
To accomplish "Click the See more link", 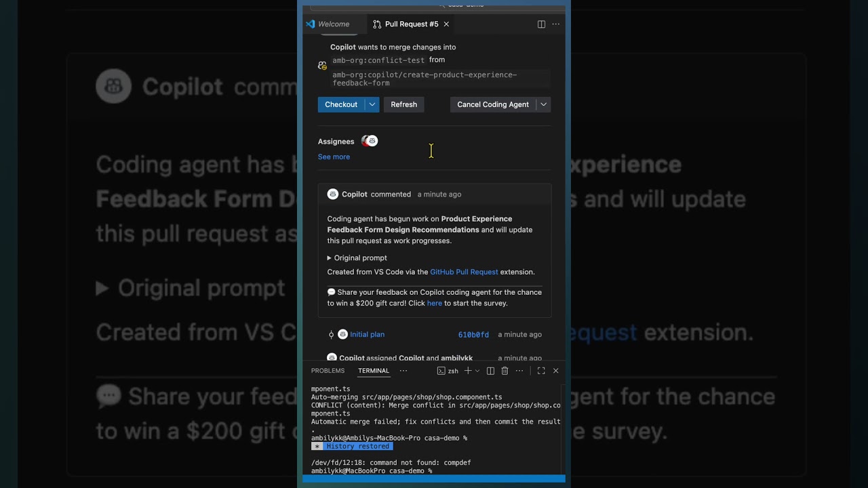I will (x=334, y=157).
